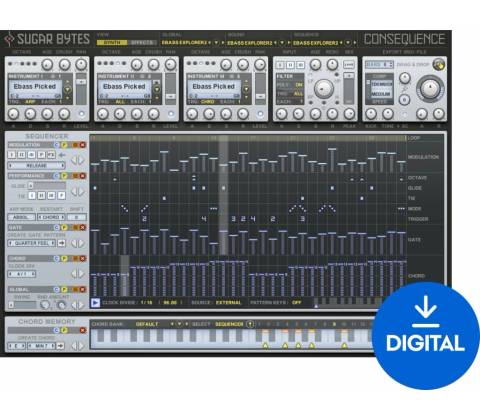
Task: Open the Arp Mode selector
Action: [21, 217]
